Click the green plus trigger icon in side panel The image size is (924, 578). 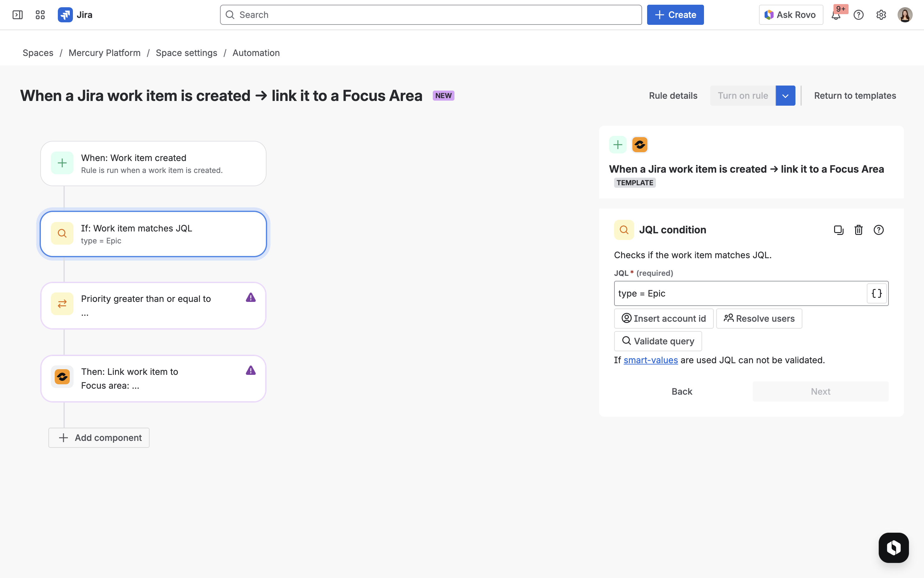(618, 145)
